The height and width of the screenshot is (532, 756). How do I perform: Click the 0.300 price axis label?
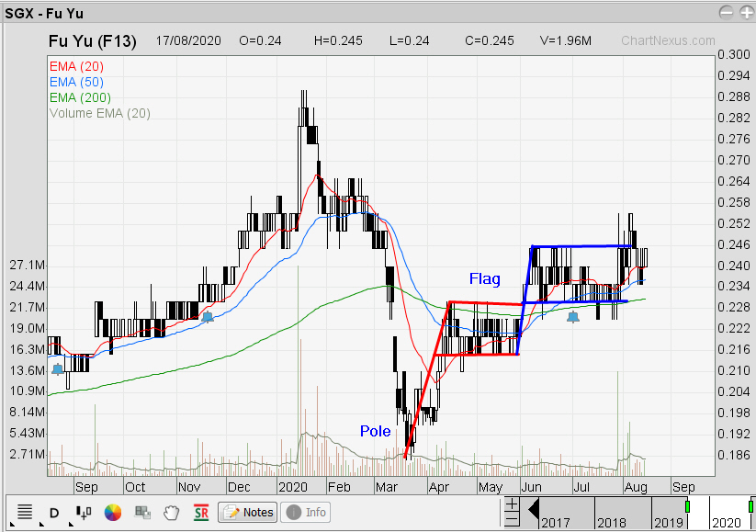[x=734, y=54]
